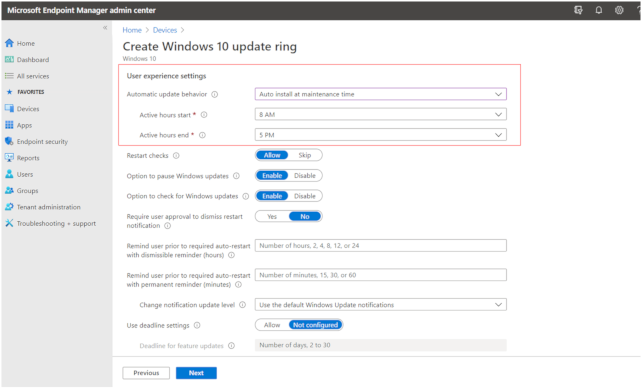This screenshot has width=642, height=388.
Task: Open the settings gear in the header
Action: pyautogui.click(x=619, y=10)
